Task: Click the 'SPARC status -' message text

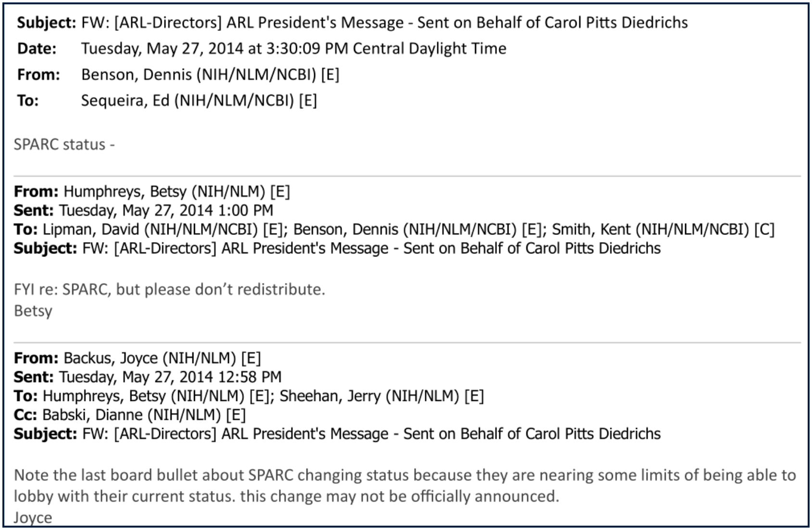Action: 64,144
